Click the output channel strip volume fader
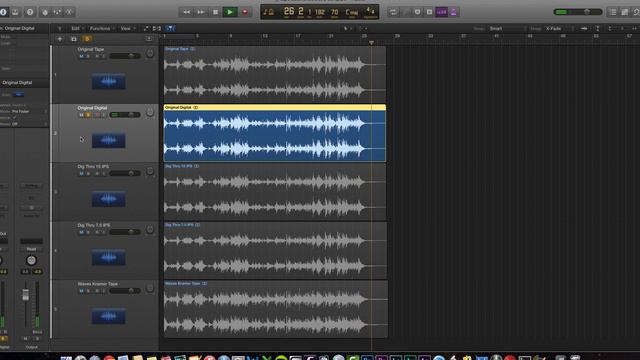640x360 pixels. click(x=25, y=295)
